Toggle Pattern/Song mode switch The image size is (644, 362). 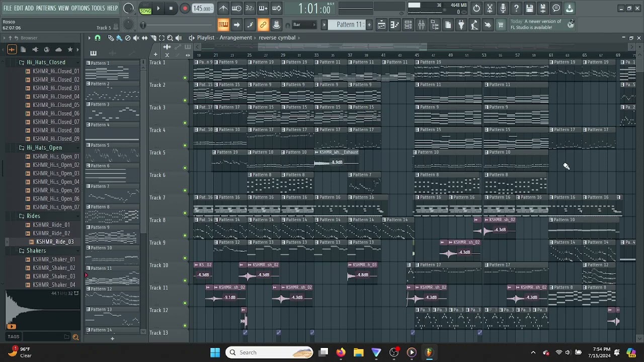pos(145,9)
